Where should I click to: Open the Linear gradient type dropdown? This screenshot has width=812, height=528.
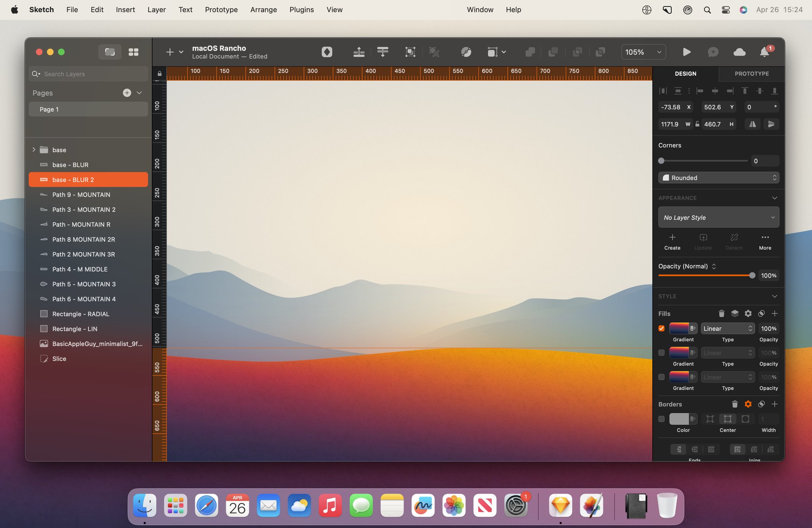[x=727, y=328]
